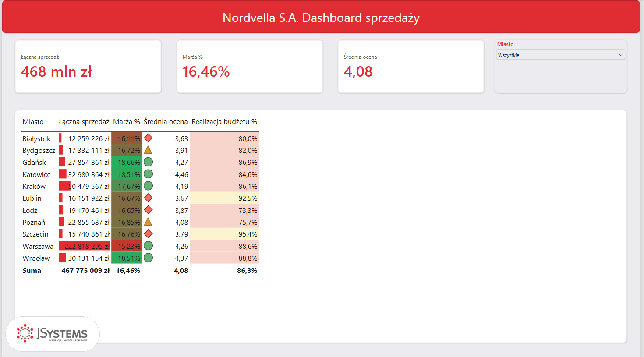Click orange triangle icon in Poznań row
Viewport: 644px width, 357px height.
(149, 222)
